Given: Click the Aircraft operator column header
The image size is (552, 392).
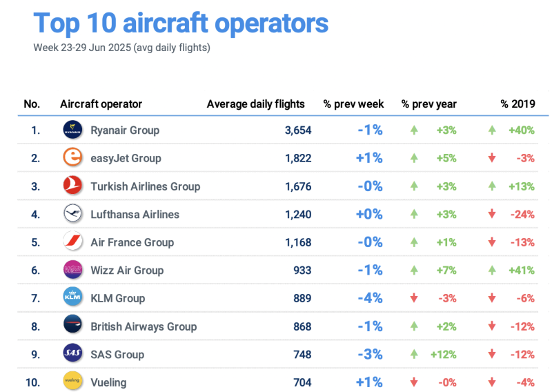Looking at the screenshot, I should pos(101,104).
